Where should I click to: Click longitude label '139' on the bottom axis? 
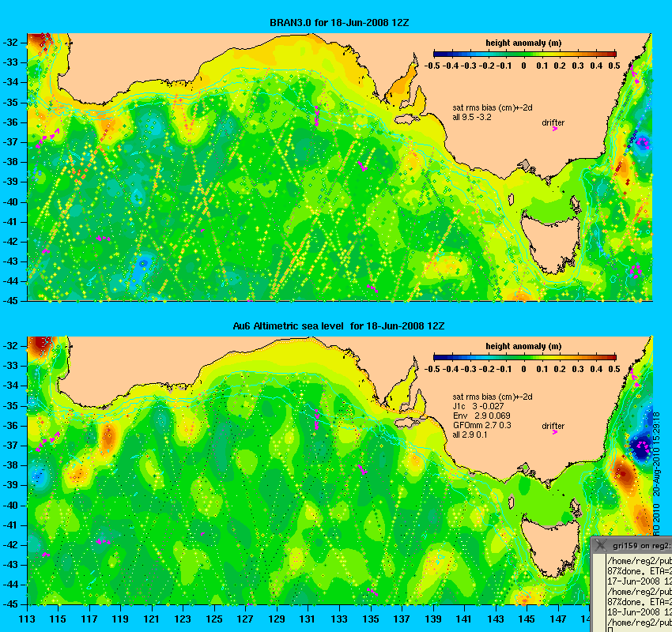(x=433, y=619)
